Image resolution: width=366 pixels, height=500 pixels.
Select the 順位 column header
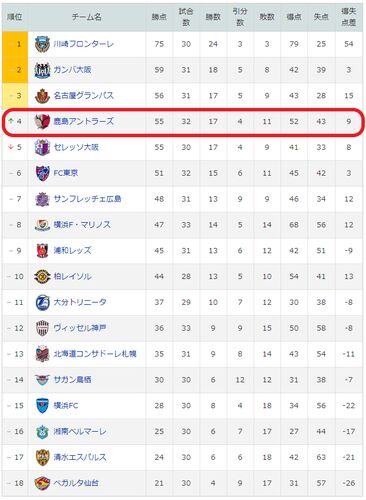coord(15,17)
